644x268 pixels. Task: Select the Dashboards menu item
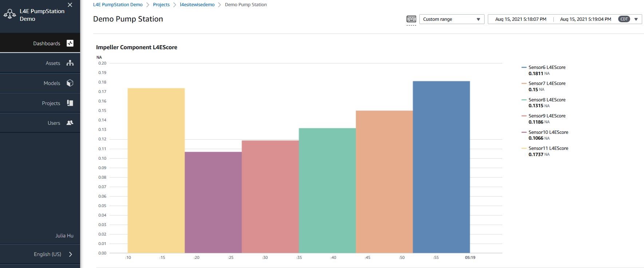tap(40, 43)
